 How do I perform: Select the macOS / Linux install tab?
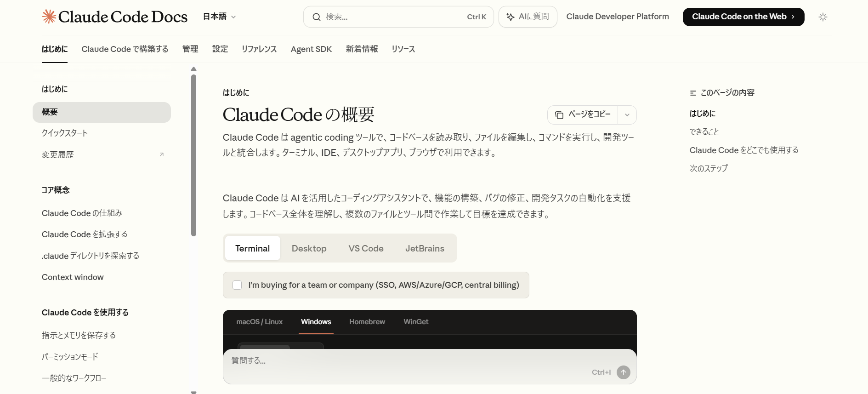[x=260, y=322]
